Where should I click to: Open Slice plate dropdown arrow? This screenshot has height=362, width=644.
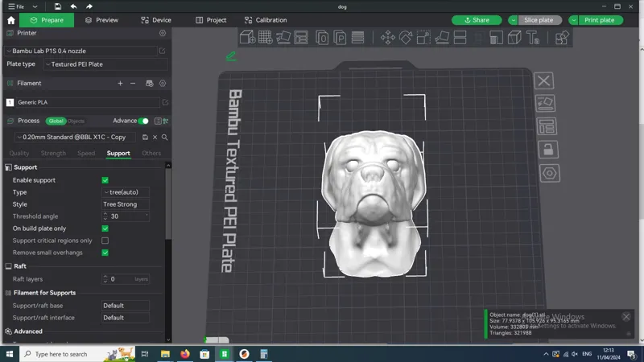click(x=513, y=20)
